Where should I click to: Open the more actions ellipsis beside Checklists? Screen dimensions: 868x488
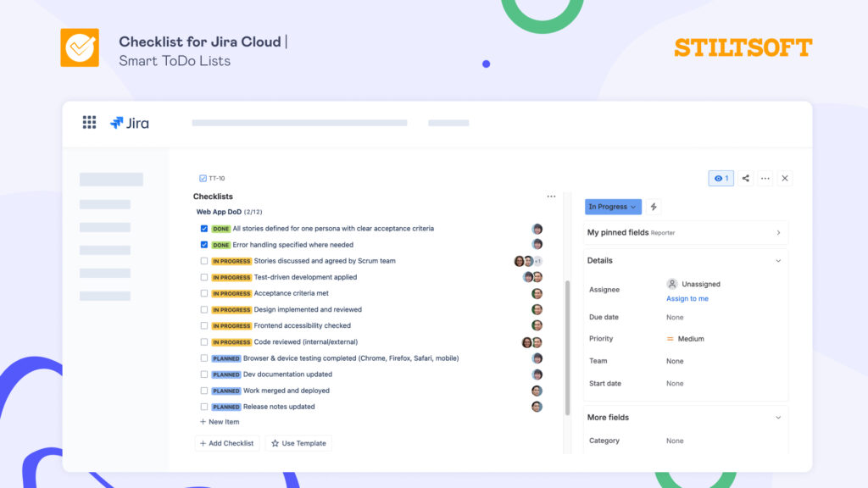[x=552, y=196]
